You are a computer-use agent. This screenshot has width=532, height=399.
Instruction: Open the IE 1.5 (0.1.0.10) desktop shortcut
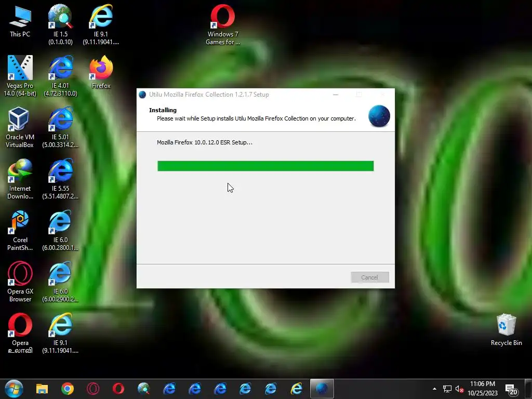60,24
